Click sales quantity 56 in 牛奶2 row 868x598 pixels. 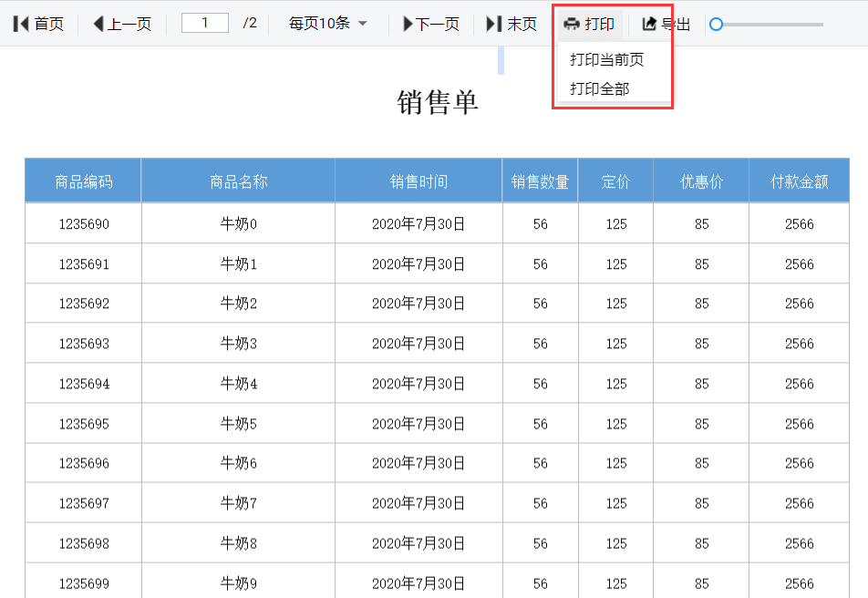click(x=541, y=304)
